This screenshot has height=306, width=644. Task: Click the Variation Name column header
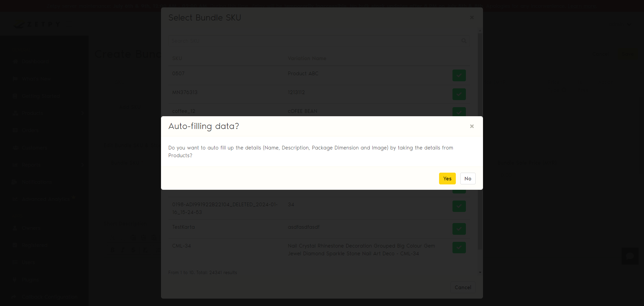point(307,58)
